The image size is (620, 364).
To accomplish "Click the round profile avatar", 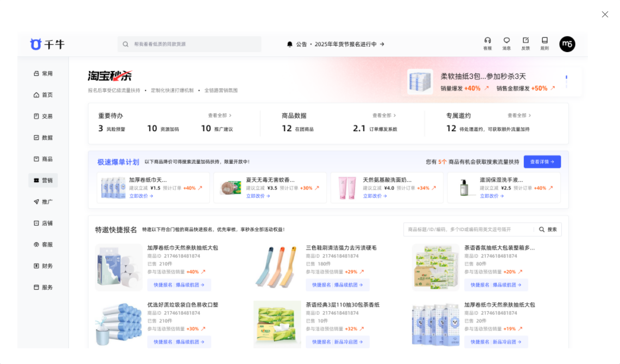I will pos(567,44).
